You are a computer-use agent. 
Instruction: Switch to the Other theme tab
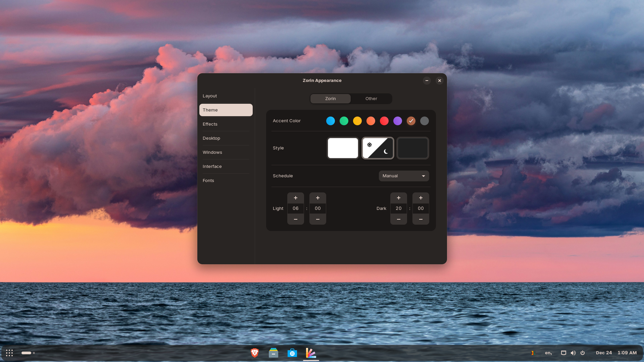(x=371, y=98)
